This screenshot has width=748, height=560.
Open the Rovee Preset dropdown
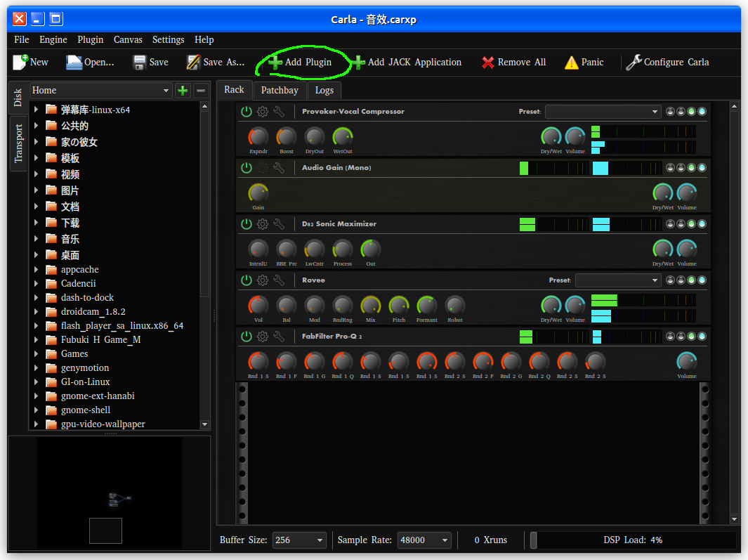tap(618, 280)
